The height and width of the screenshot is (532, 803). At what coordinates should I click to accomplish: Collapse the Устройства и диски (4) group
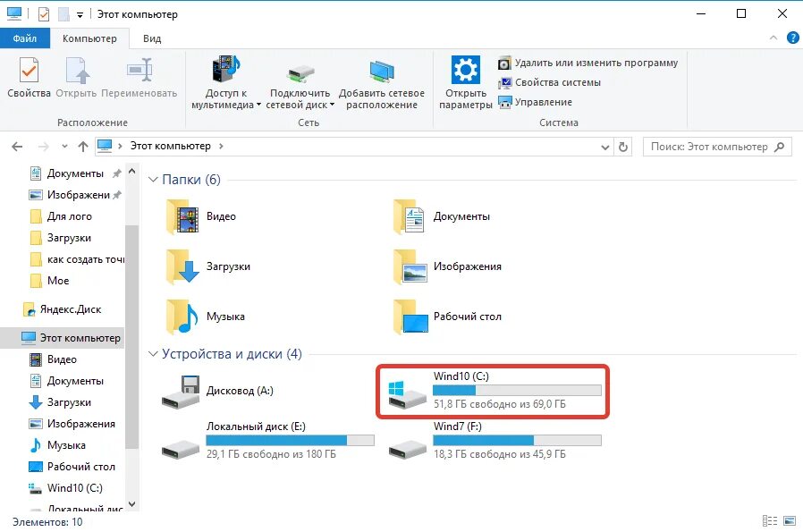[x=153, y=354]
